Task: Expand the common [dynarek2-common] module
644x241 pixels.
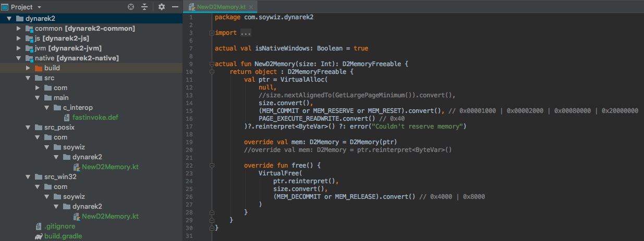Action: [x=19, y=29]
